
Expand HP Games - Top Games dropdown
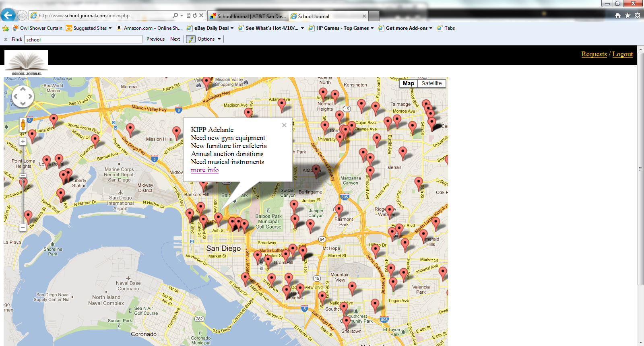click(x=372, y=28)
